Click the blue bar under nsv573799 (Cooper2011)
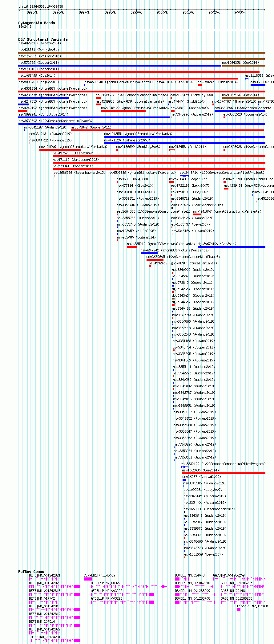 point(119,66)
